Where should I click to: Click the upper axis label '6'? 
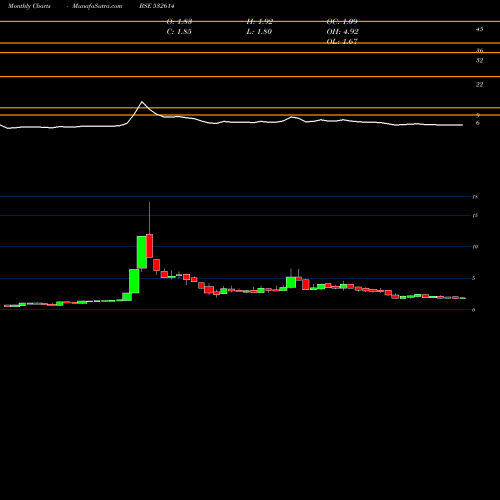coord(478,123)
